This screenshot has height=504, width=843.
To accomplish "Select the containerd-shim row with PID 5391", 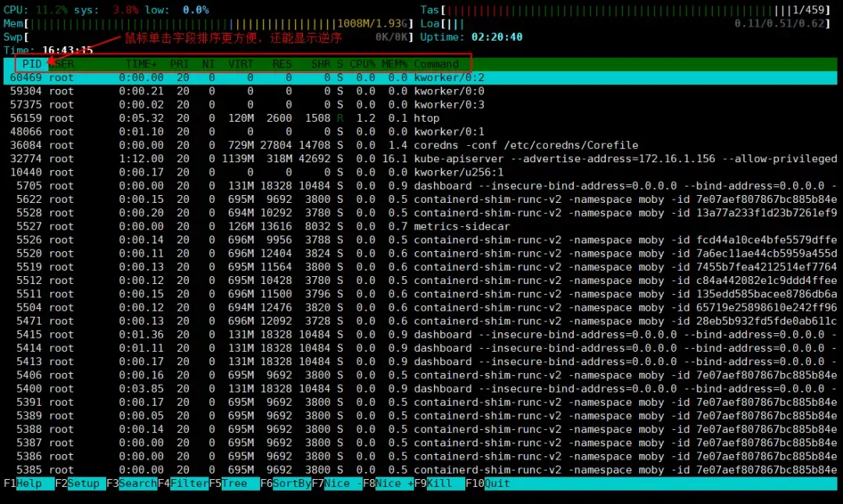I will 421,403.
